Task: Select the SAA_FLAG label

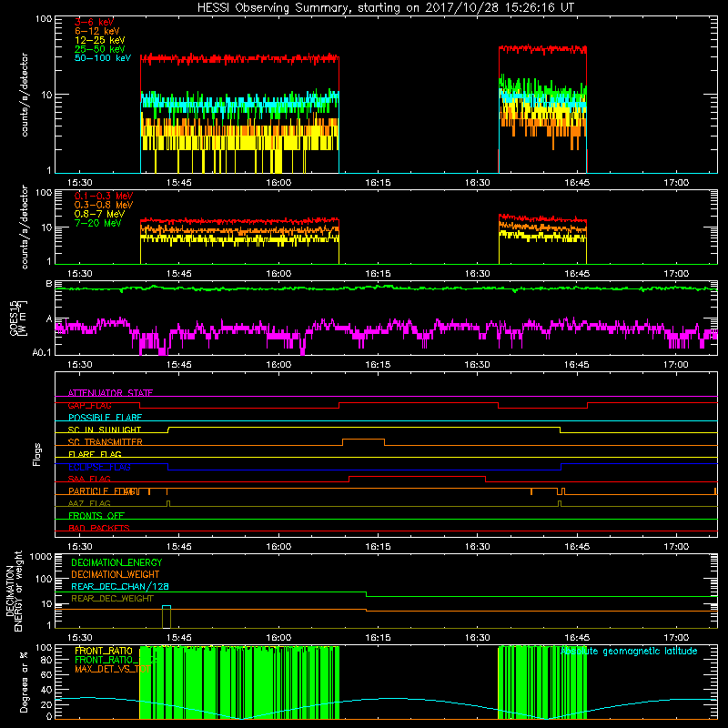Action: [x=89, y=479]
